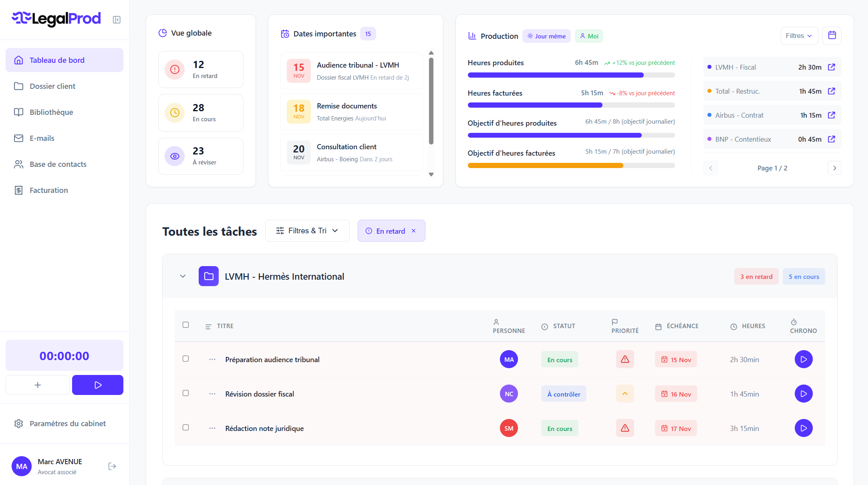868x485 pixels.
Task: Click the Heures produites progress bar
Action: tap(571, 75)
